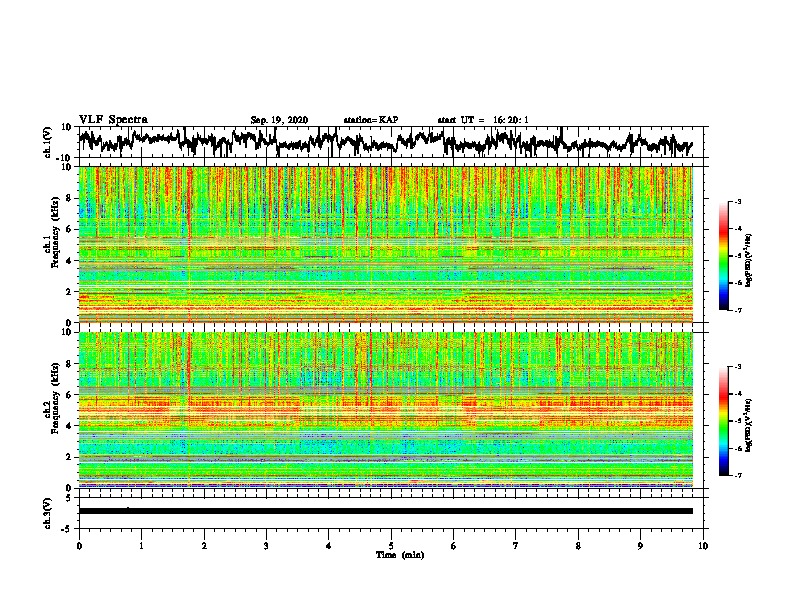The height and width of the screenshot is (612, 792).
Task: Click the ch.1 voltage waveform trace panel
Action: tap(391, 142)
